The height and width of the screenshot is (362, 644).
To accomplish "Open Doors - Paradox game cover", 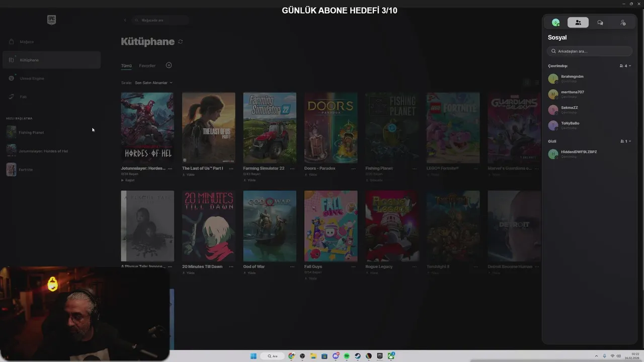I will (x=331, y=128).
